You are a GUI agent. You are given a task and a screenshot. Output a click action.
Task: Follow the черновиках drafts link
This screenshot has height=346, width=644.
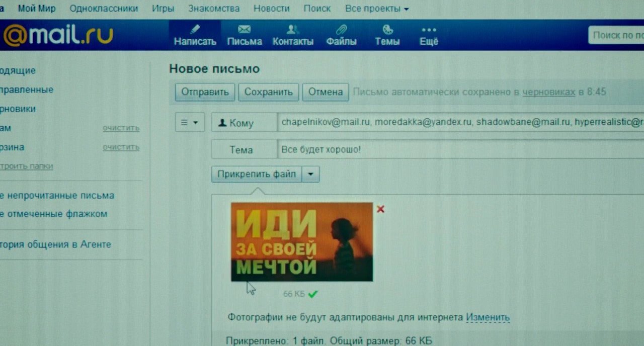(548, 92)
